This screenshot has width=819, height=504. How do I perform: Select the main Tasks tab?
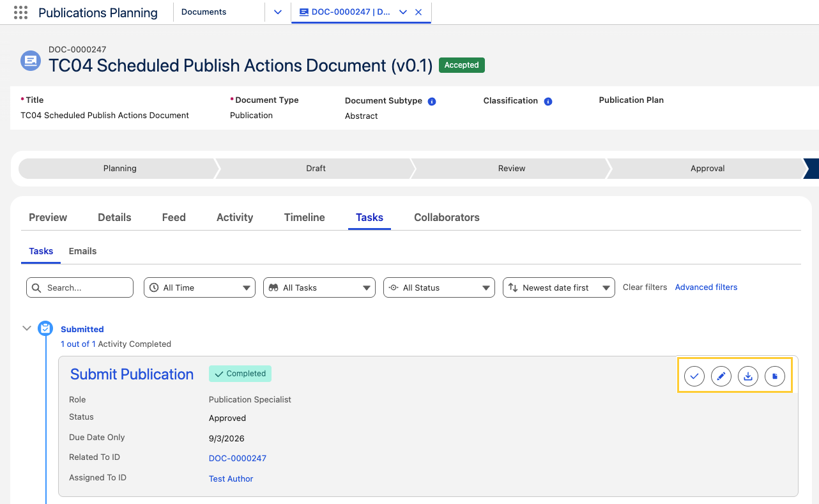click(369, 217)
